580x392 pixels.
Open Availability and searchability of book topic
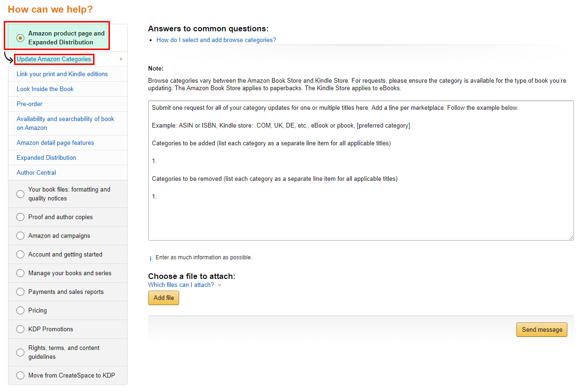65,123
